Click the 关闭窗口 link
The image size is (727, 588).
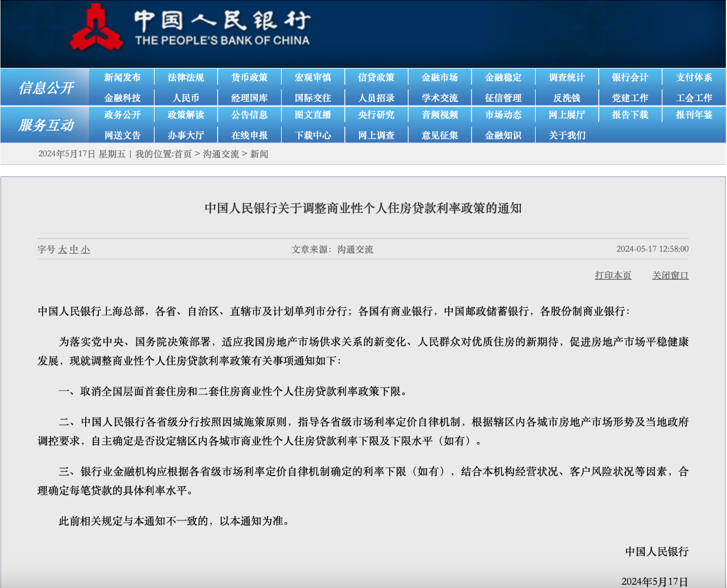point(670,275)
